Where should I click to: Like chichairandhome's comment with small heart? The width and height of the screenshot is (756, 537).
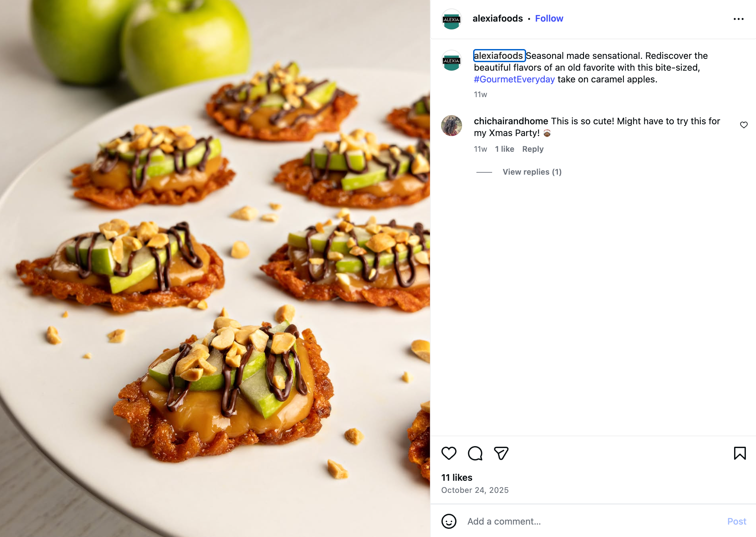pos(744,125)
